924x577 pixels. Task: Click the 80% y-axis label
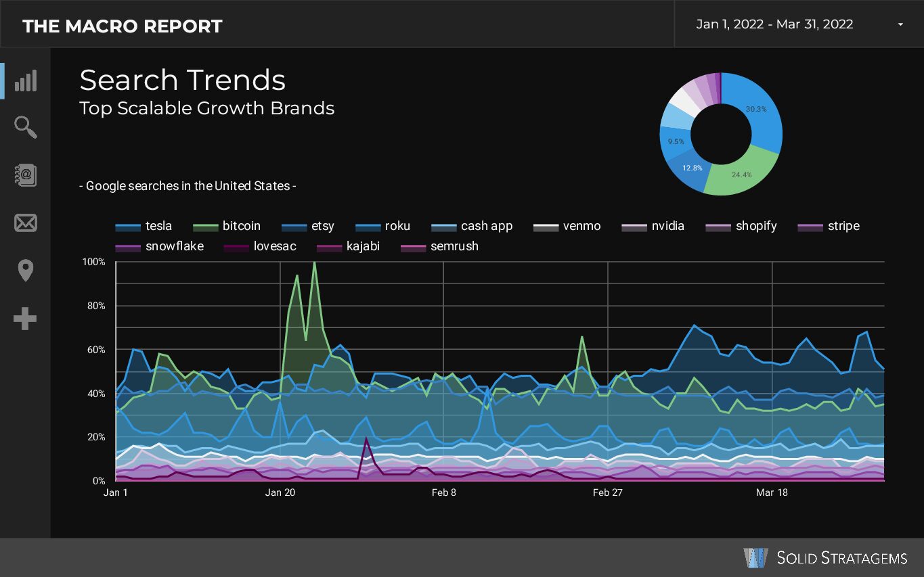pos(97,306)
